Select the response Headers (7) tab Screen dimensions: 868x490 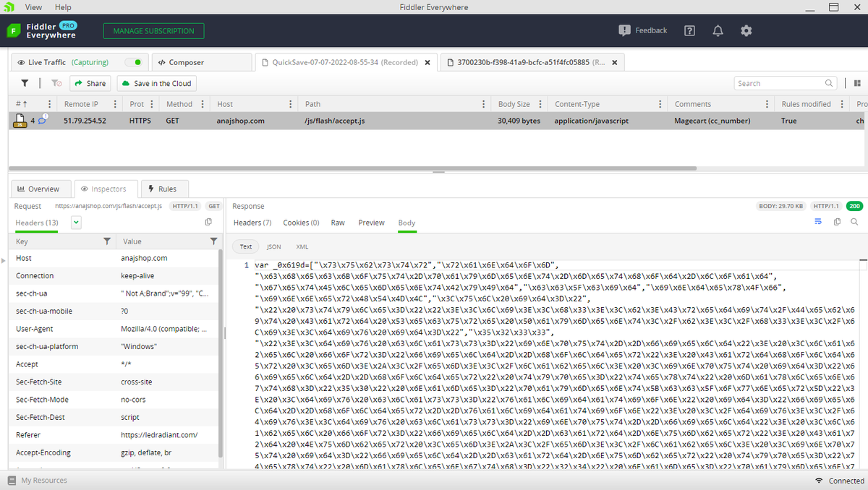point(252,223)
